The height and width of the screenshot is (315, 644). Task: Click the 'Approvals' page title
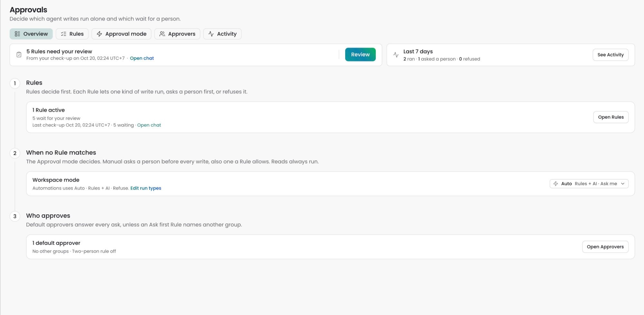(28, 10)
